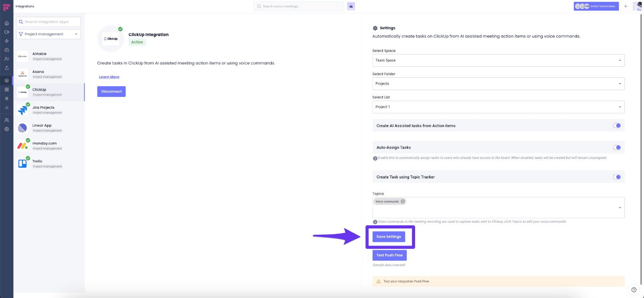Image resolution: width=644 pixels, height=298 pixels.
Task: Click the plus icon in top bar
Action: [x=625, y=6]
